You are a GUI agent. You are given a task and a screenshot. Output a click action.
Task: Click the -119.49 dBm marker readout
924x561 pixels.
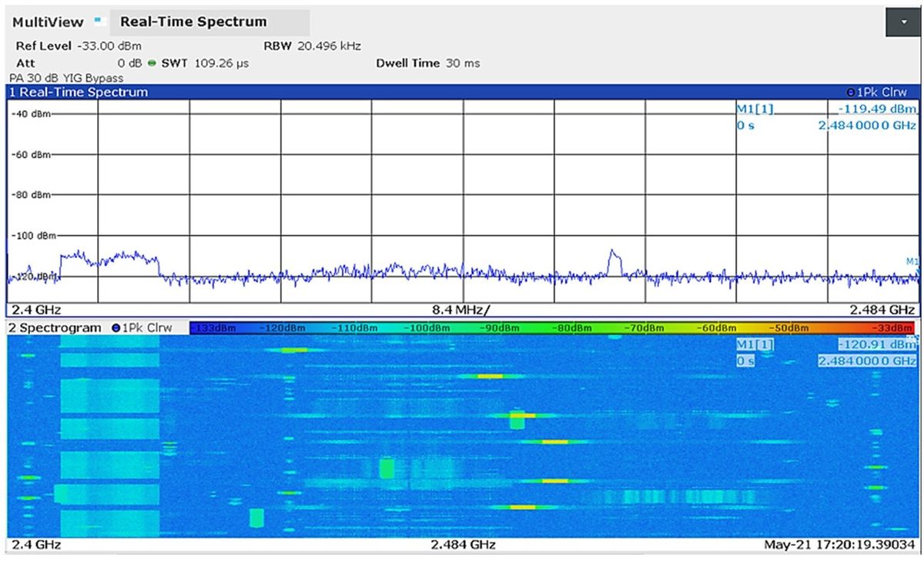pos(877,109)
